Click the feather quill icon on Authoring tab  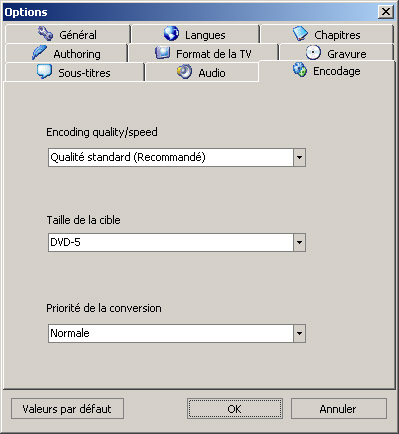[x=39, y=53]
